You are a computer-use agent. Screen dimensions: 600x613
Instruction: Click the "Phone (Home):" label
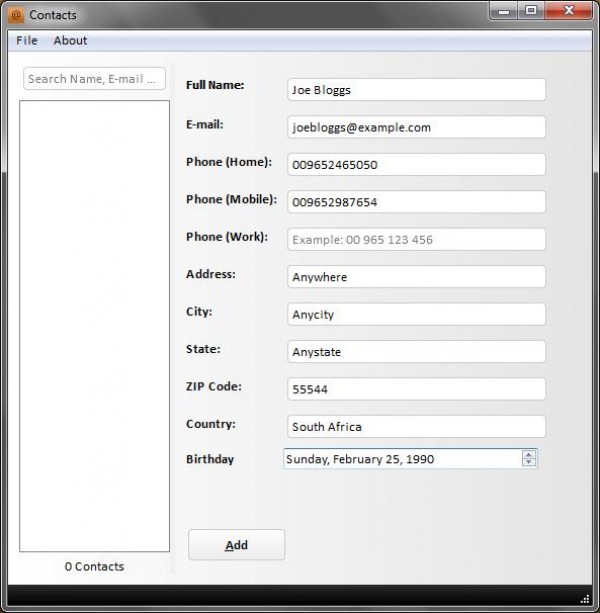(229, 162)
